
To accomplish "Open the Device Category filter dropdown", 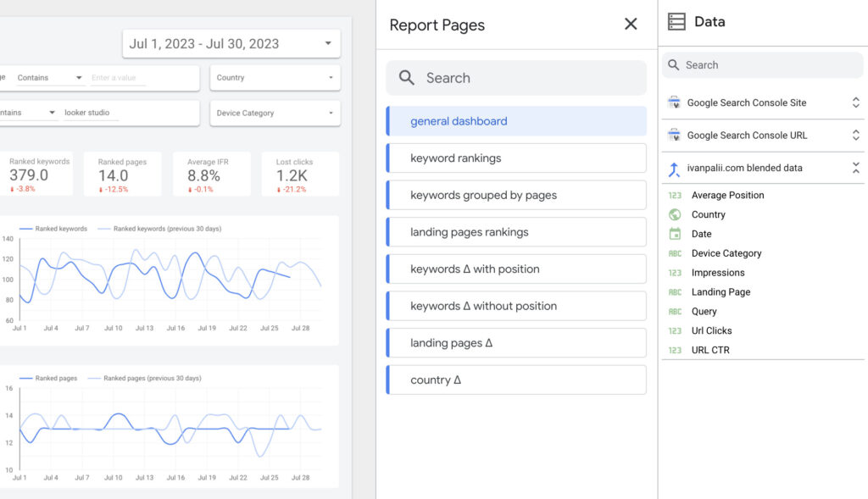I will click(x=275, y=113).
